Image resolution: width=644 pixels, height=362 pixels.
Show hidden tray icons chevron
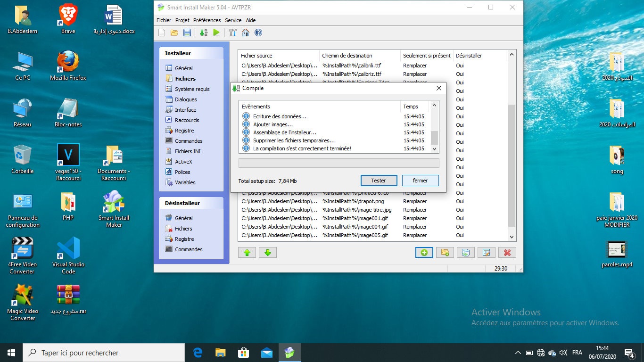518,353
